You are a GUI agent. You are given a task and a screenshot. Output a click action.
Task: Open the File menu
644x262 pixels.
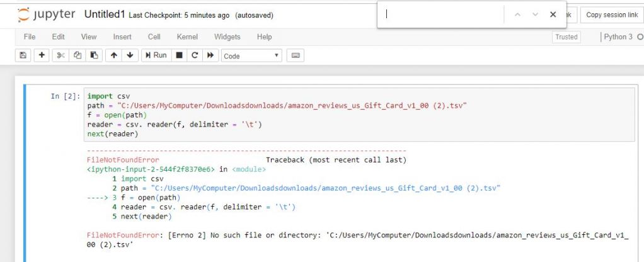pyautogui.click(x=30, y=37)
